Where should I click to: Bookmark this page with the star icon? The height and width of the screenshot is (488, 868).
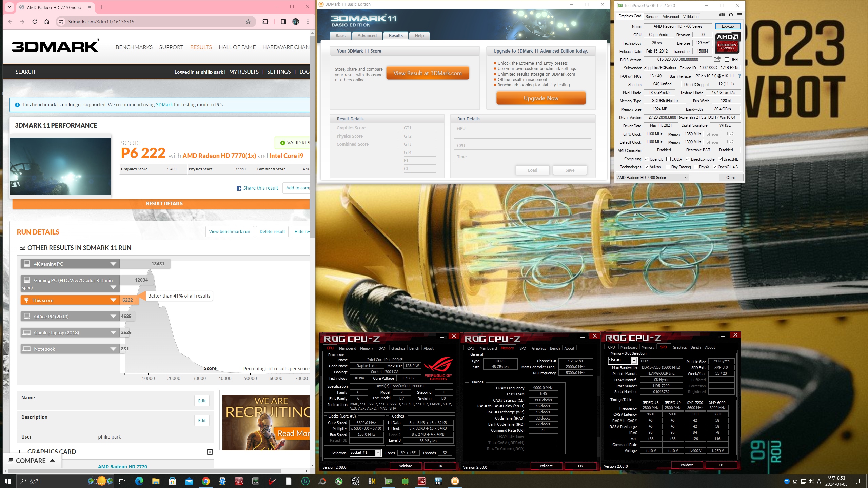click(x=248, y=22)
